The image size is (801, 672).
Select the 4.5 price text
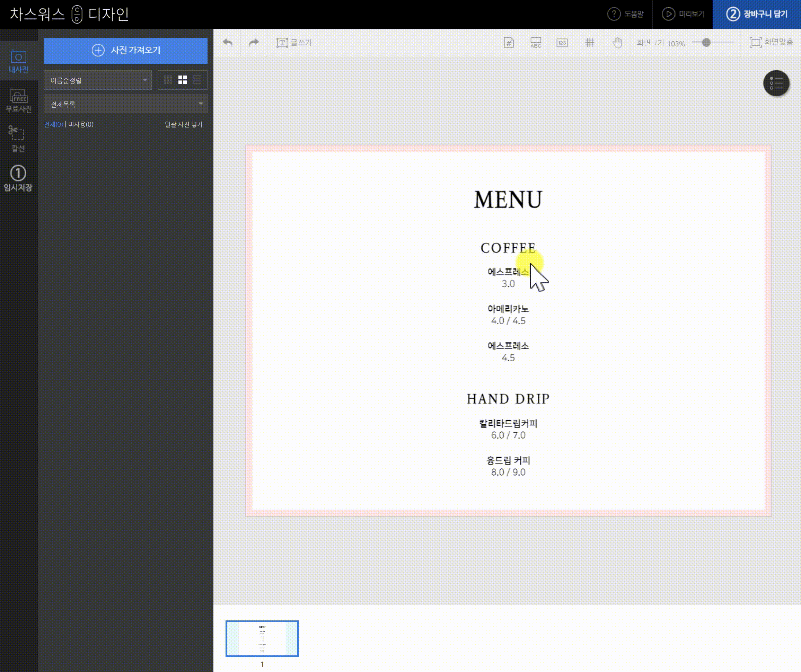[508, 358]
